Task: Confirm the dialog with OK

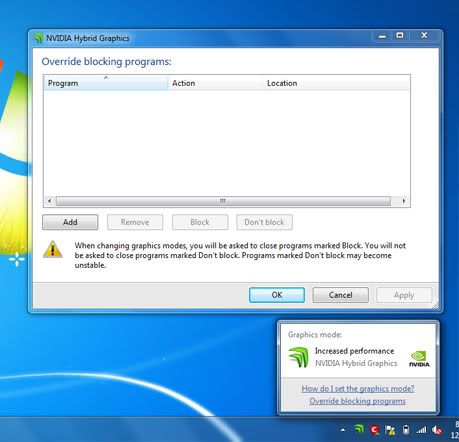Action: (277, 295)
